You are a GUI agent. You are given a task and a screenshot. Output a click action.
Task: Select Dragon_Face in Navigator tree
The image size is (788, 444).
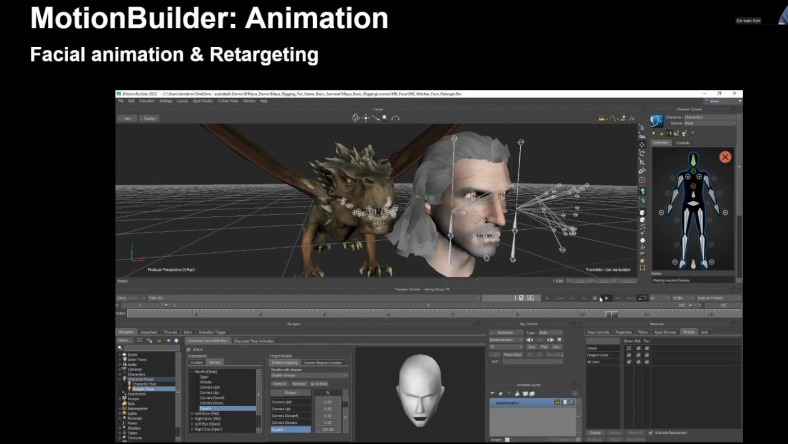click(x=152, y=389)
